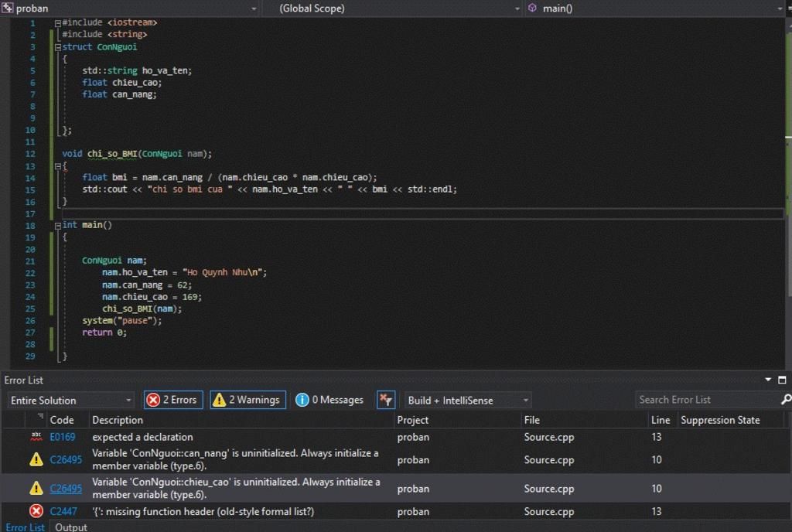
Task: Switch to the Error List tab
Action: point(26,527)
